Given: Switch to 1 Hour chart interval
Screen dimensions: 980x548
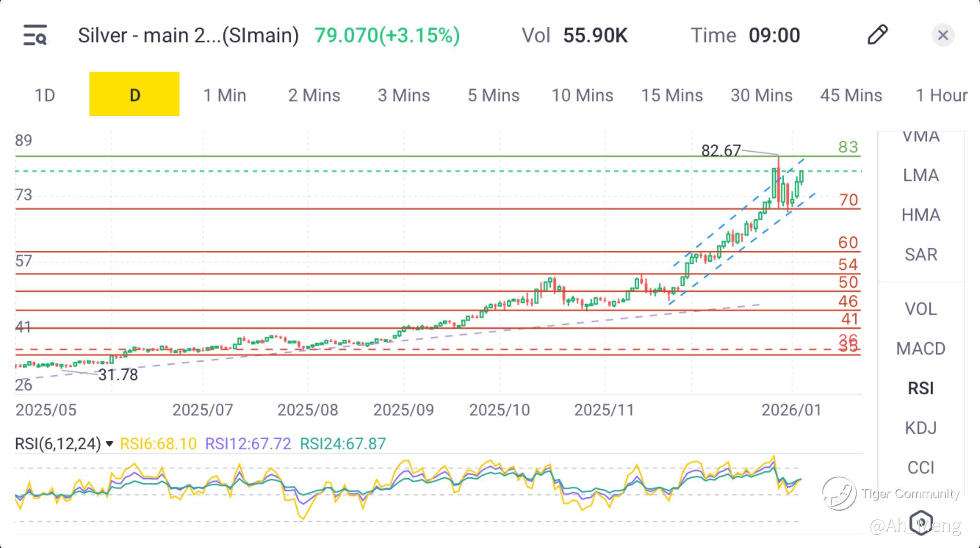Looking at the screenshot, I should (x=941, y=95).
